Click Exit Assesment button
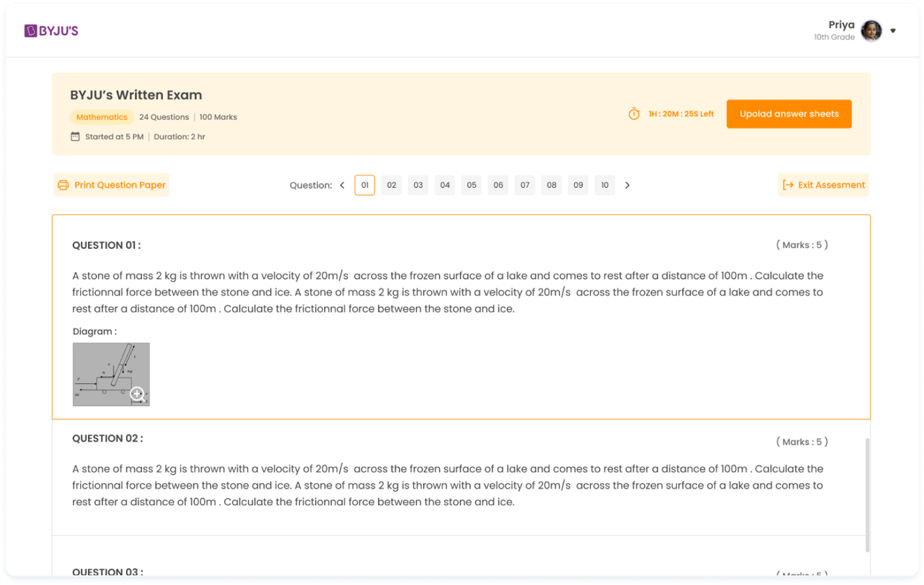924x585 pixels. click(823, 185)
